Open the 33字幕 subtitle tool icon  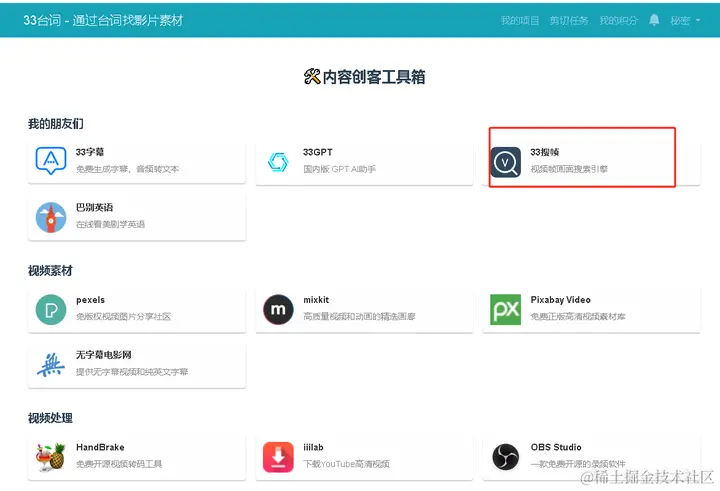pyautogui.click(x=51, y=161)
